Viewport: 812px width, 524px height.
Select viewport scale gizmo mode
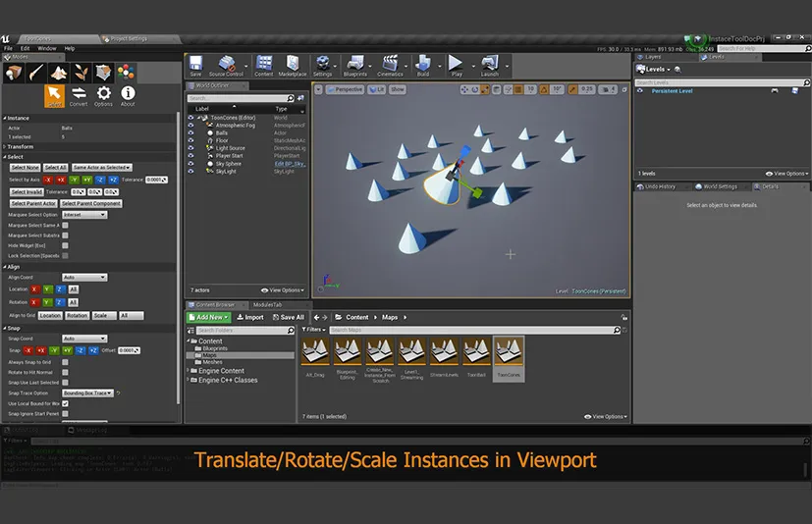tap(485, 89)
